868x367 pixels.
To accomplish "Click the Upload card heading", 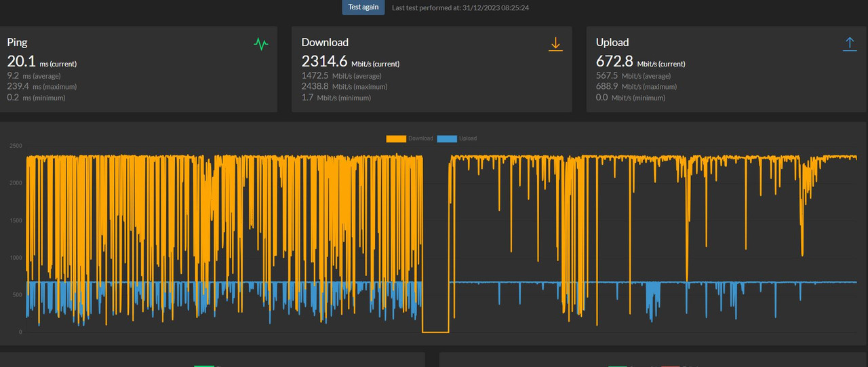I will pyautogui.click(x=612, y=42).
